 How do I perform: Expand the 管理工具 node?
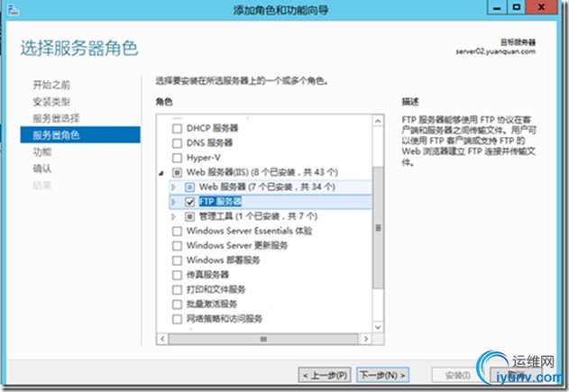(x=174, y=216)
